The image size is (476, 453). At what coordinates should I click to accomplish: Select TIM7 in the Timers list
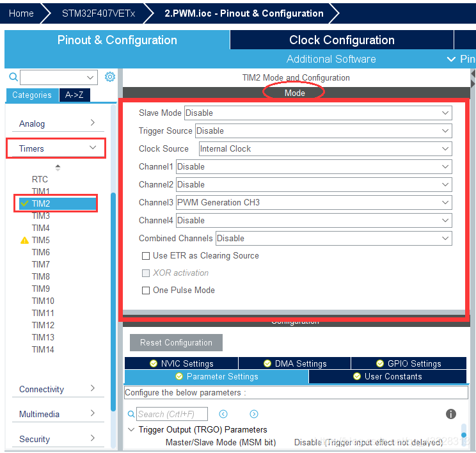[x=41, y=264]
